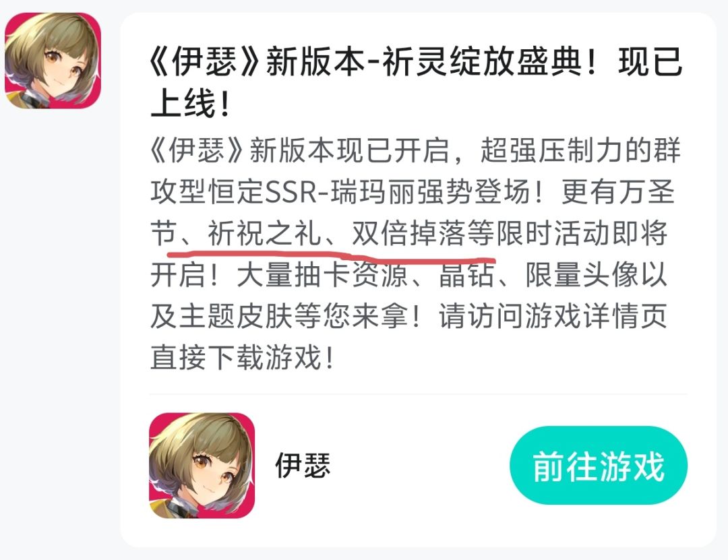Click the red-underlined 祈祝之礼 text
The height and width of the screenshot is (560, 728).
(x=265, y=233)
